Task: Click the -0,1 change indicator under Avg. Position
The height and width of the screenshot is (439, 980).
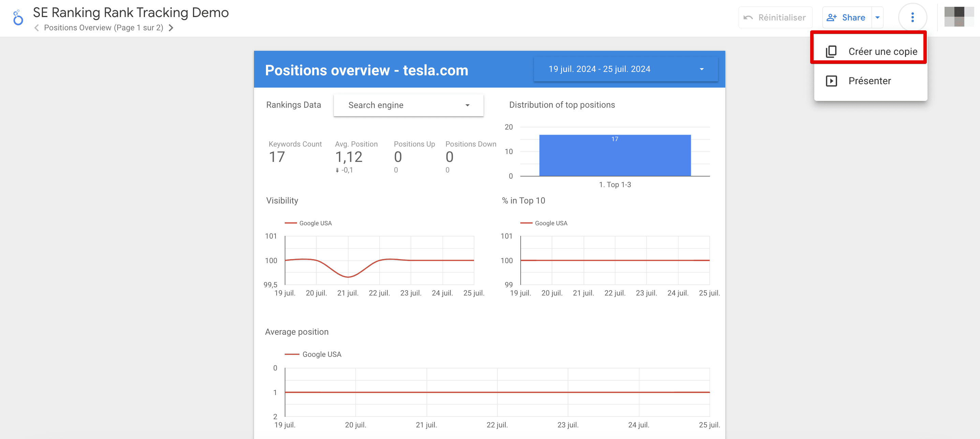Action: point(345,170)
